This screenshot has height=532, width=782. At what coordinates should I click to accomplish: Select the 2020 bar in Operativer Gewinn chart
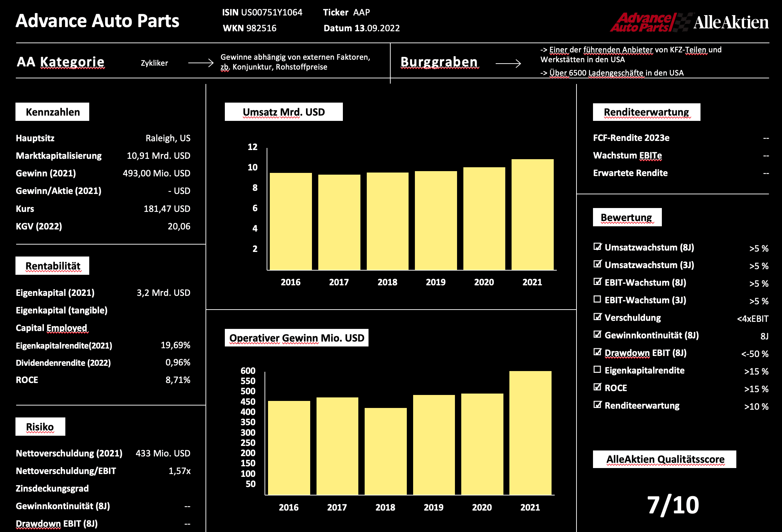pos(482,444)
